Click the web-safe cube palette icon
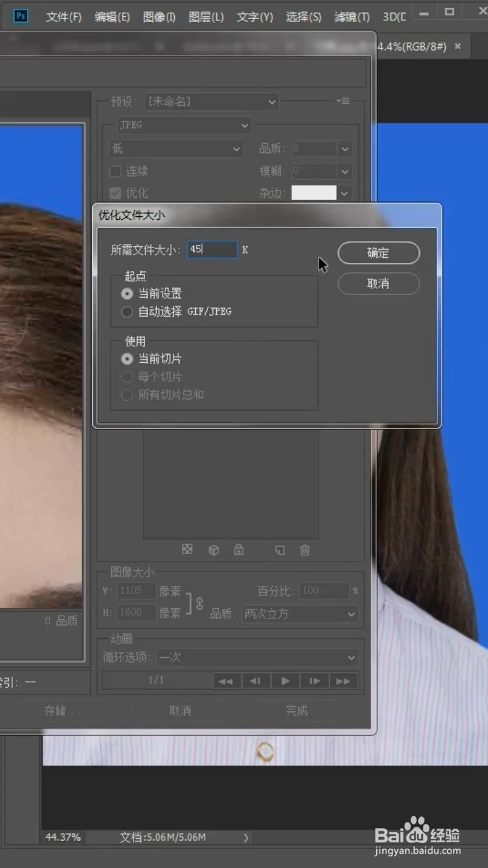Image resolution: width=488 pixels, height=868 pixels. (213, 550)
